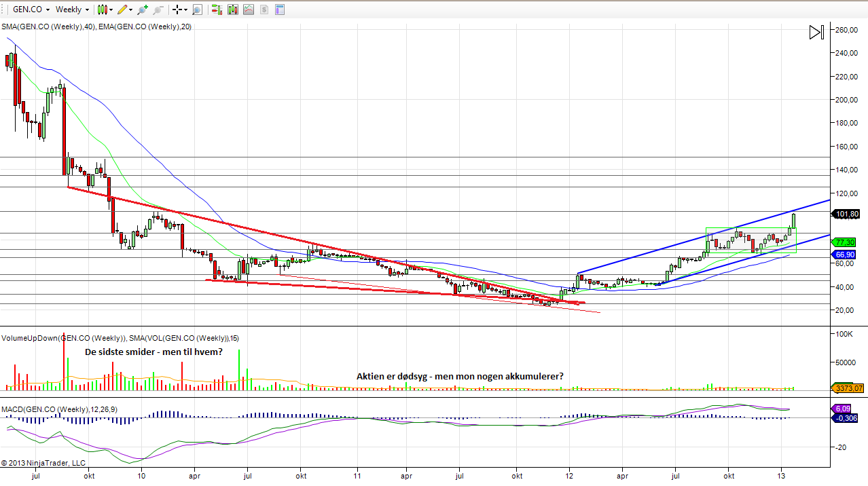Open the chart trader icon
Viewport: 868px width, 486px height.
point(217,10)
